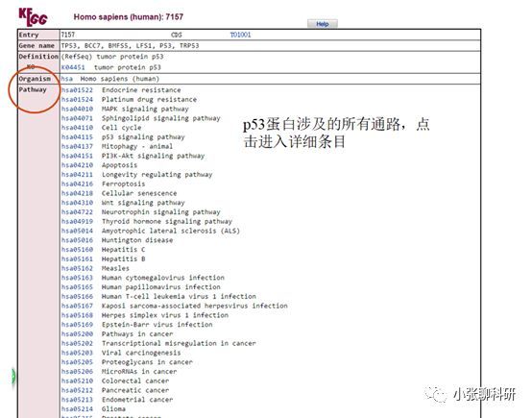Click the hsa organism link

[67, 79]
